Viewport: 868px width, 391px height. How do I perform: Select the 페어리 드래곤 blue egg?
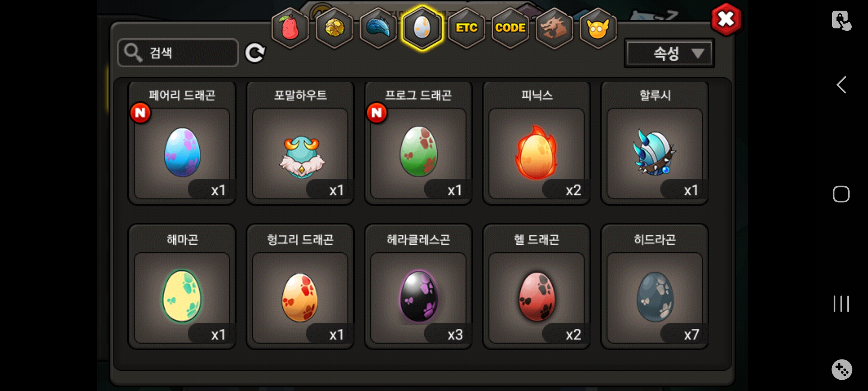(182, 143)
